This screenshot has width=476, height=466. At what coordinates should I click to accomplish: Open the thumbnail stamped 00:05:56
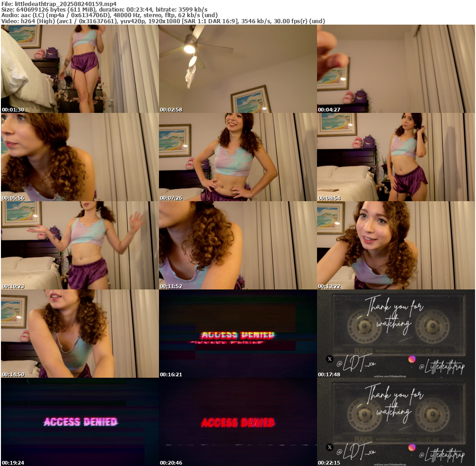(x=79, y=157)
